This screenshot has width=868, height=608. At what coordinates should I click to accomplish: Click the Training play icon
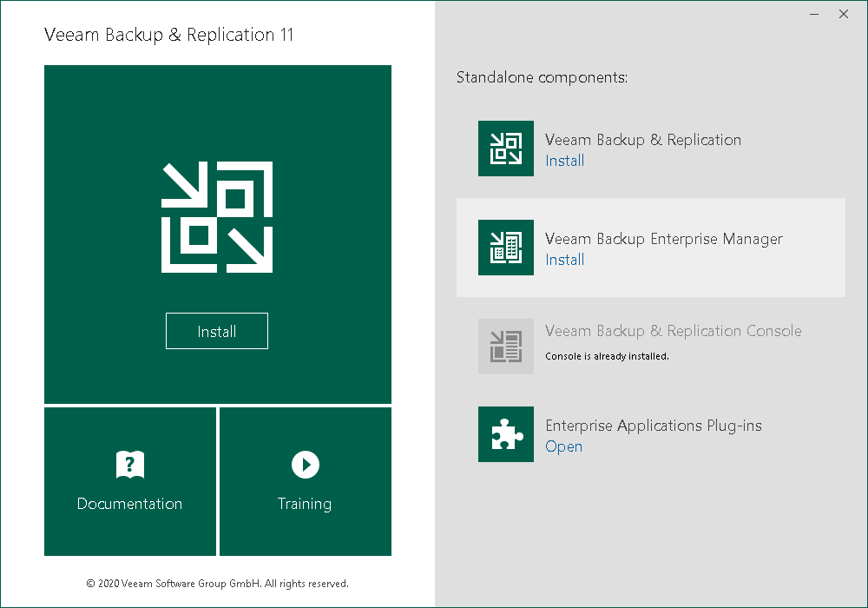(305, 464)
